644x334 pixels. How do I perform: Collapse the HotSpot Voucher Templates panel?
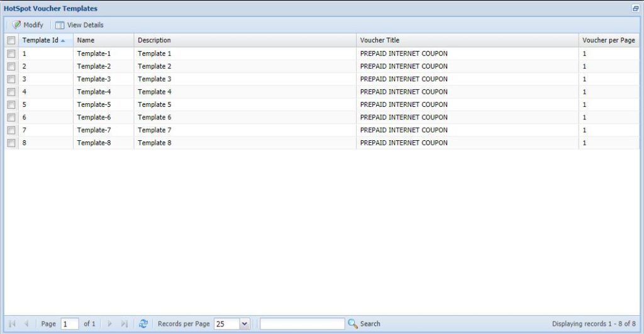pyautogui.click(x=635, y=9)
